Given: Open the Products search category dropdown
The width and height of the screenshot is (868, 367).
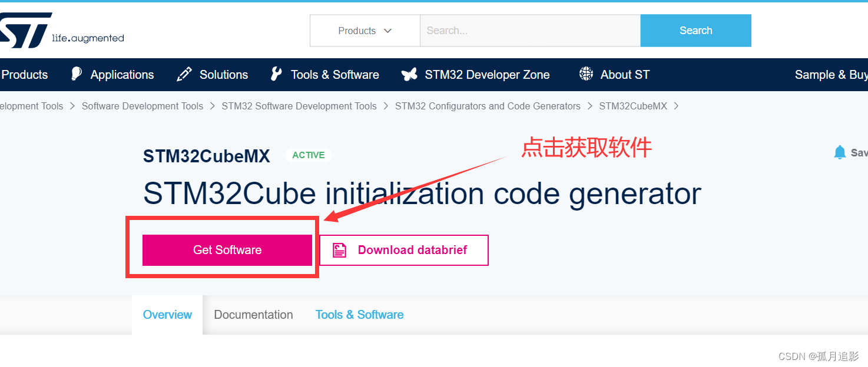Looking at the screenshot, I should pos(365,31).
